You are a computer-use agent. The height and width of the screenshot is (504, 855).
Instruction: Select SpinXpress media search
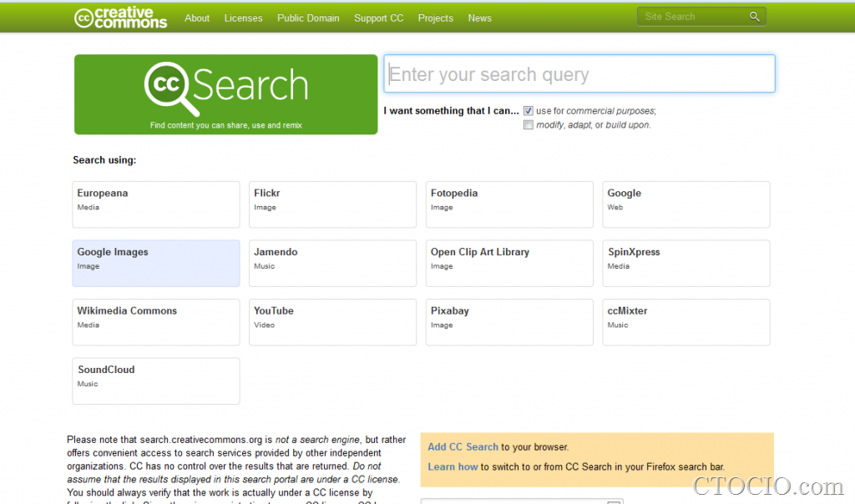point(686,263)
